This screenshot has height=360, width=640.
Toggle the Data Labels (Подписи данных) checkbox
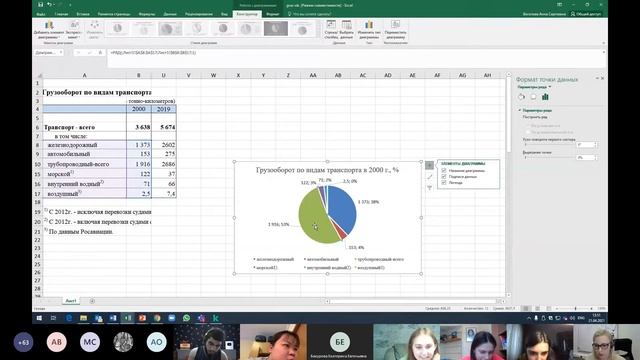(444, 177)
